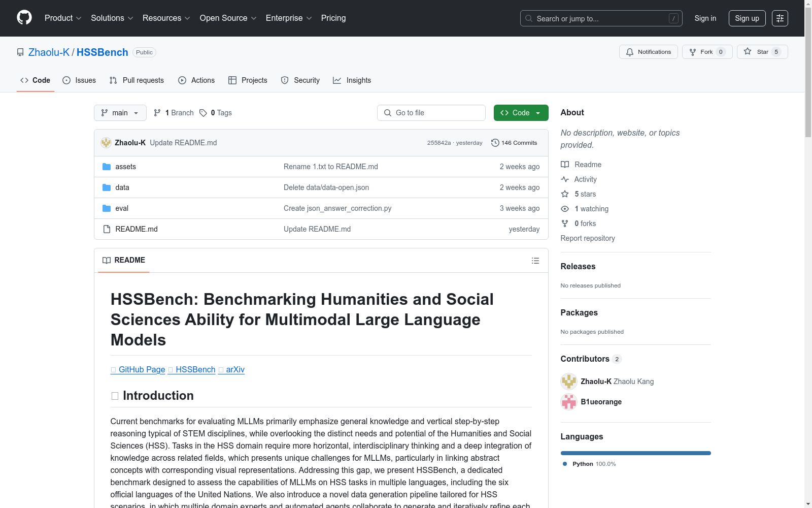
Task: Switch to the Security tab
Action: pyautogui.click(x=300, y=80)
